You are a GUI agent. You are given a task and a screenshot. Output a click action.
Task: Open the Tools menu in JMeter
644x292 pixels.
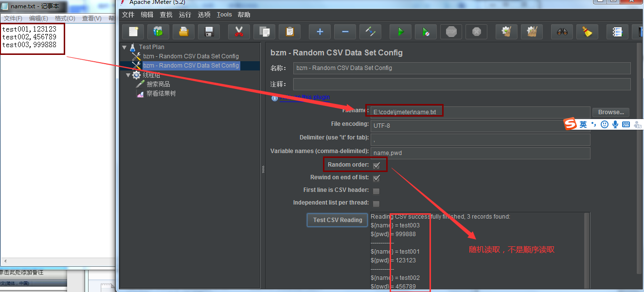(x=224, y=15)
